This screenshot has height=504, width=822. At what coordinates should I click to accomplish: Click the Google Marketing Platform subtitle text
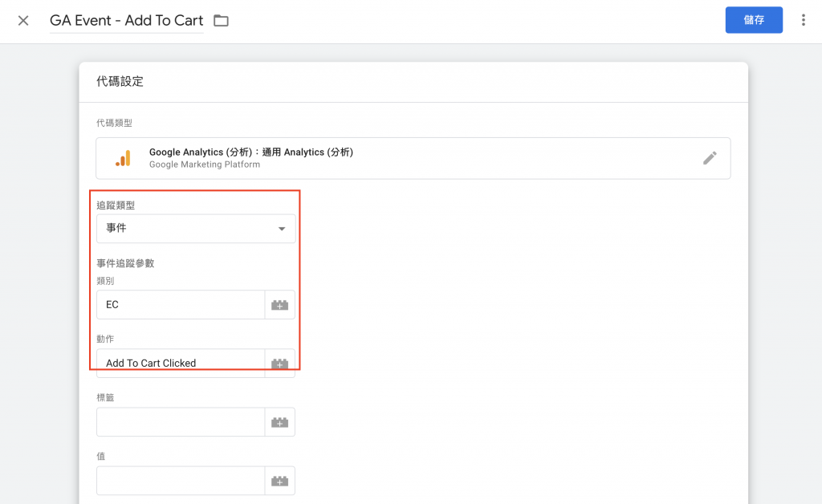point(205,165)
